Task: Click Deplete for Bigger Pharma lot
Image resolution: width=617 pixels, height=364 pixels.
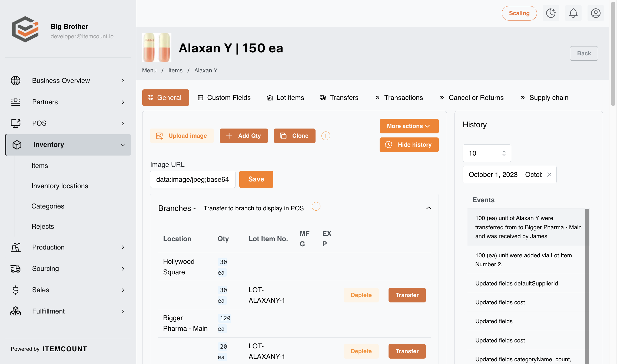Action: (361, 351)
